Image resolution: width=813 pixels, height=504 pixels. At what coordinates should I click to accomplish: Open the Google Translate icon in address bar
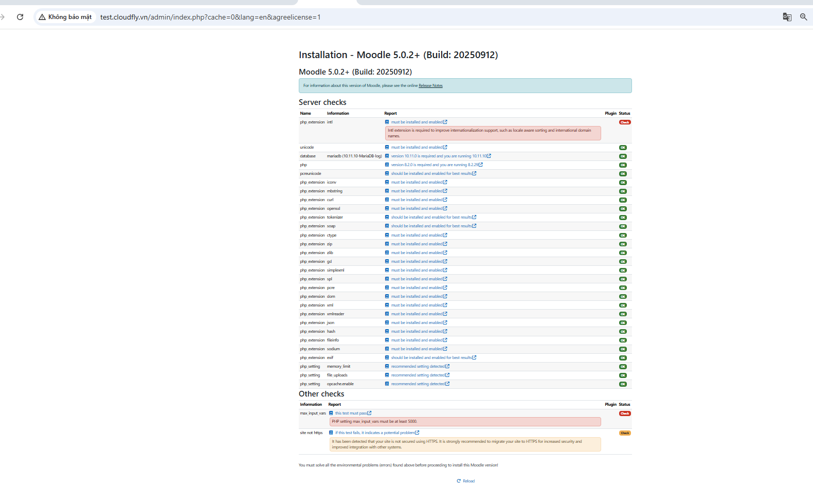(787, 17)
